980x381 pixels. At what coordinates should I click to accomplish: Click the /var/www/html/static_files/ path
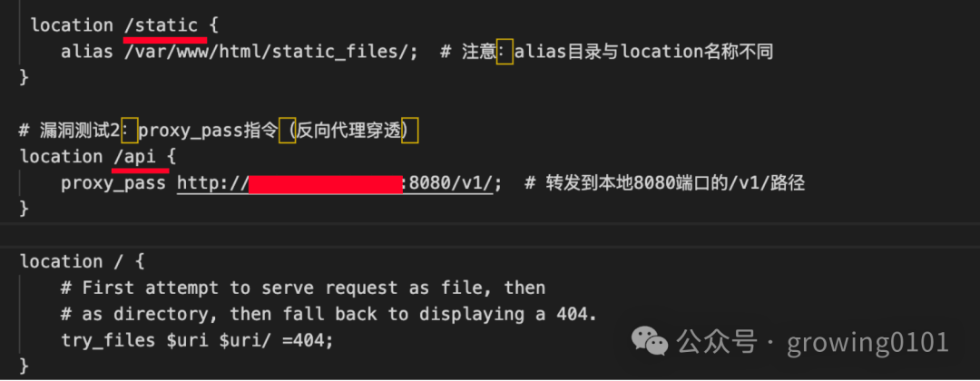click(x=266, y=52)
